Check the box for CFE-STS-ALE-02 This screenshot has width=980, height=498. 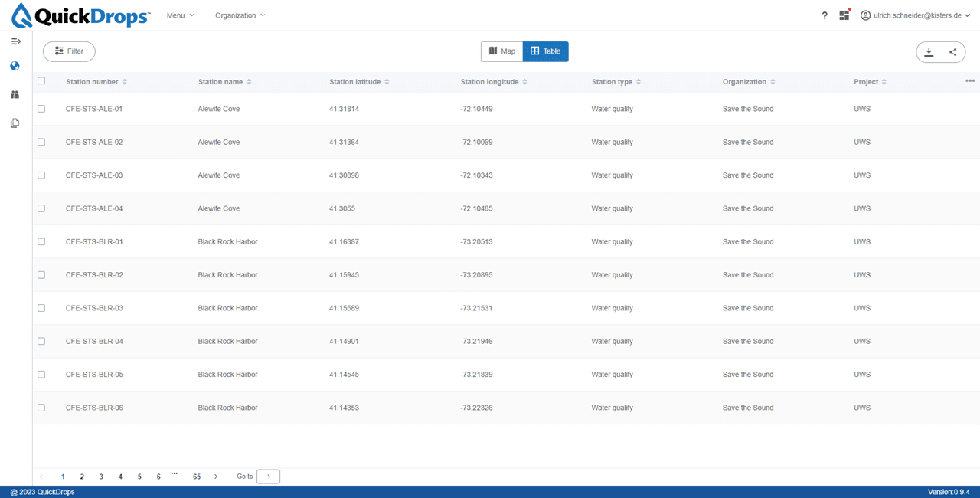pos(41,142)
